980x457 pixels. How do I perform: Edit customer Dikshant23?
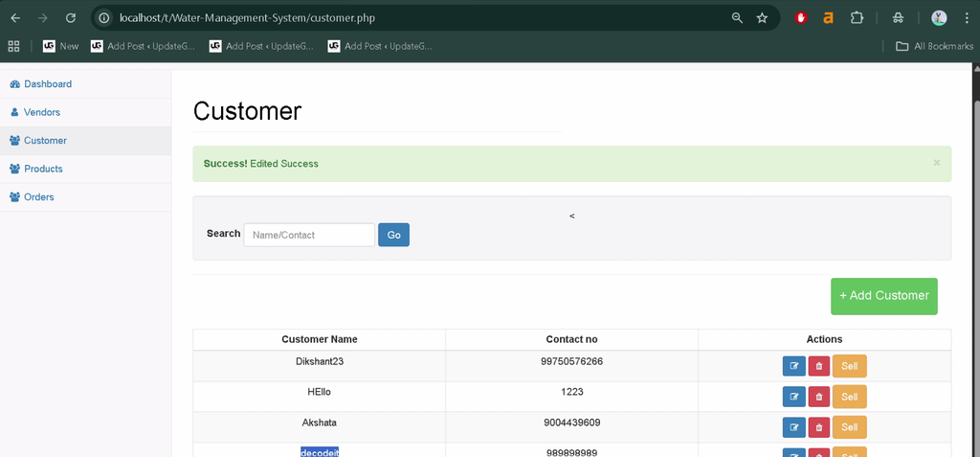[793, 366]
